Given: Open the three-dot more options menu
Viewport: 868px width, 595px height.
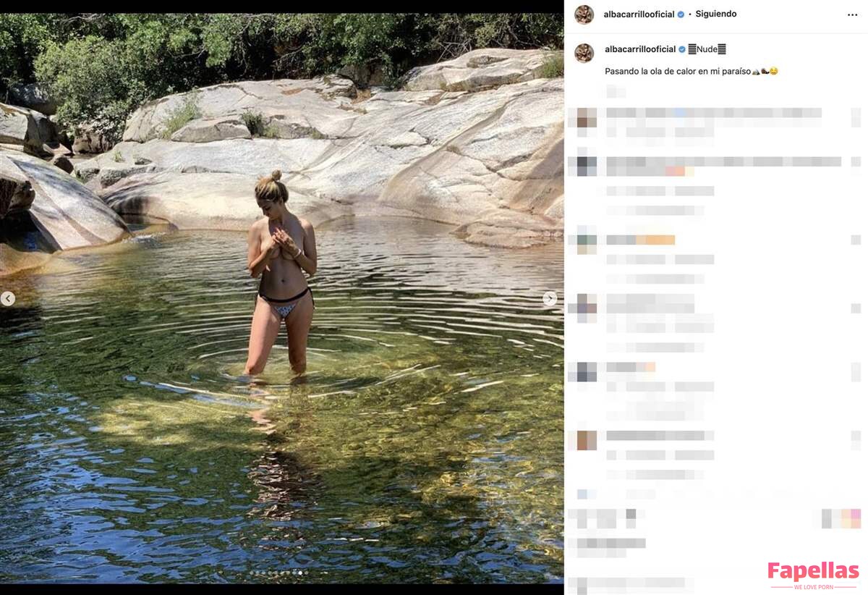Looking at the screenshot, I should click(x=852, y=14).
